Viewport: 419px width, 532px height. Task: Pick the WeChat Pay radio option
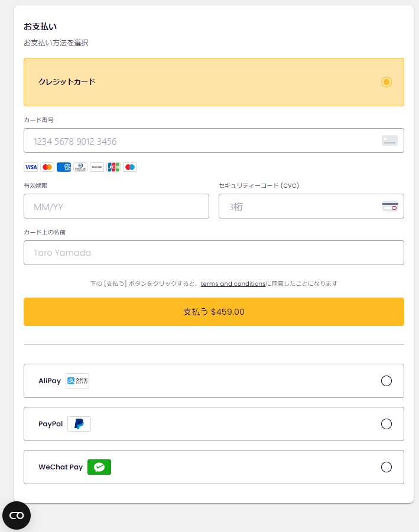point(386,467)
